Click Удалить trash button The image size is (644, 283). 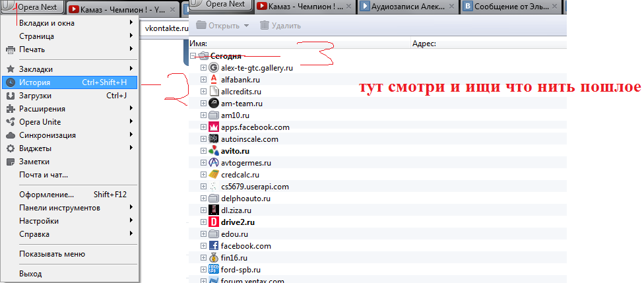click(281, 26)
